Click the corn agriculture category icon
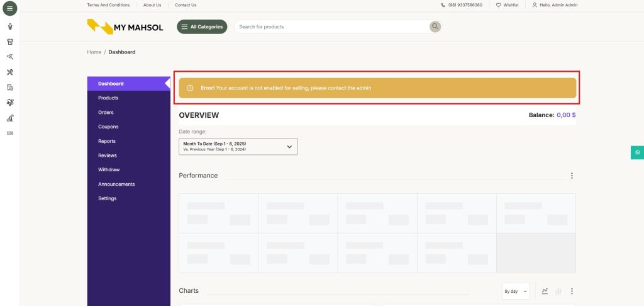644x306 pixels. point(10,26)
